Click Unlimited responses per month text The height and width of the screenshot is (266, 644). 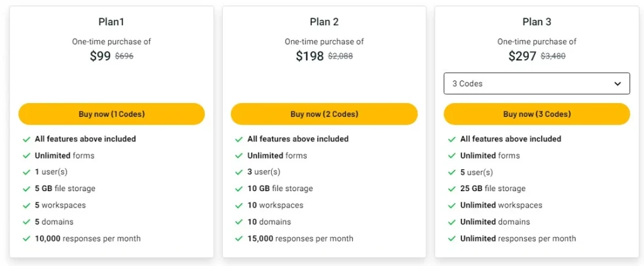click(518, 239)
